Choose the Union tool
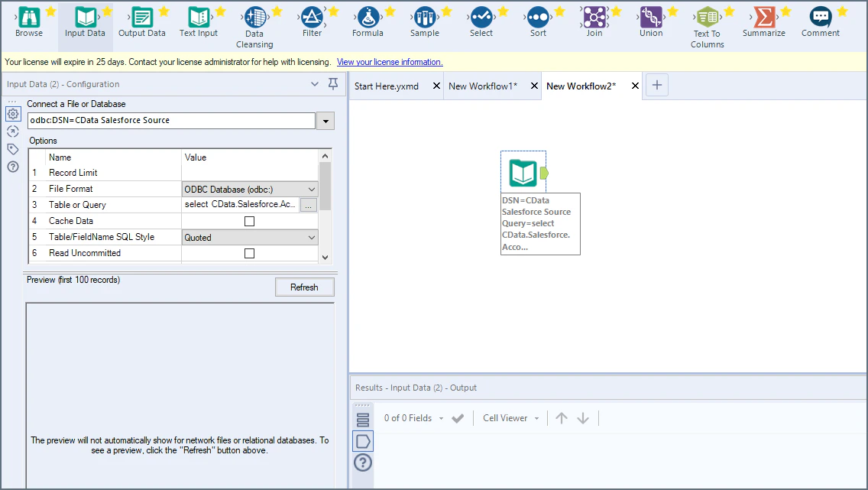 650,21
